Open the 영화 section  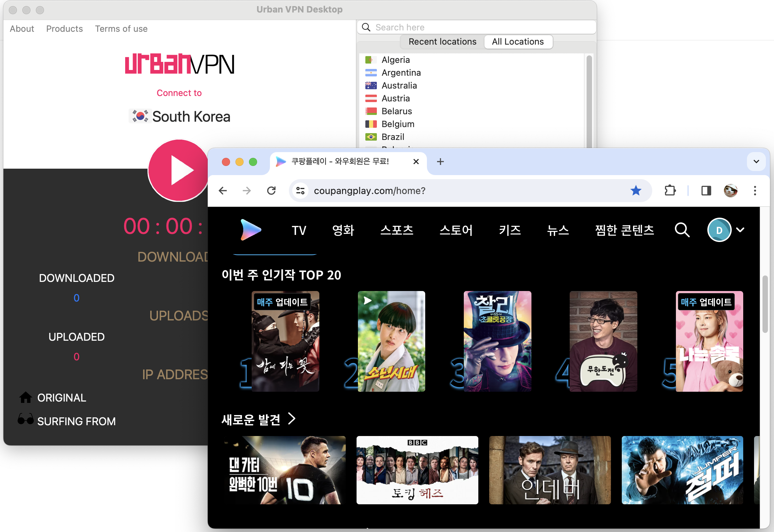pyautogui.click(x=343, y=230)
